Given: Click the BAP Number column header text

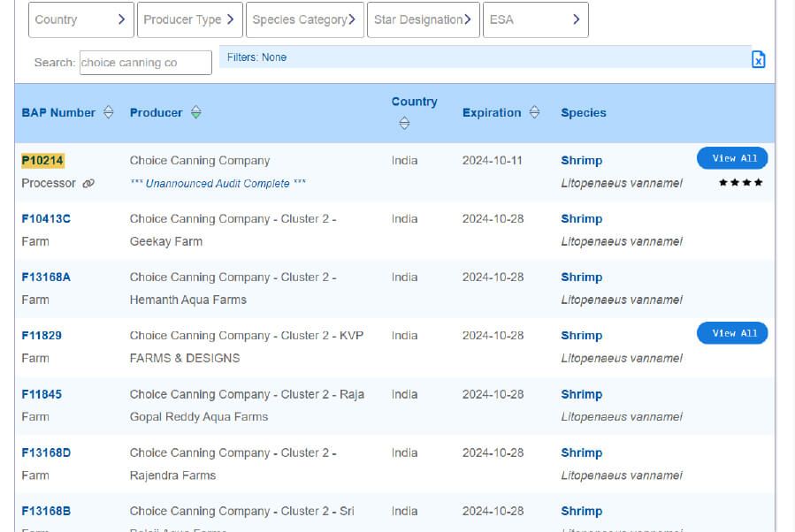Looking at the screenshot, I should click(x=58, y=112).
